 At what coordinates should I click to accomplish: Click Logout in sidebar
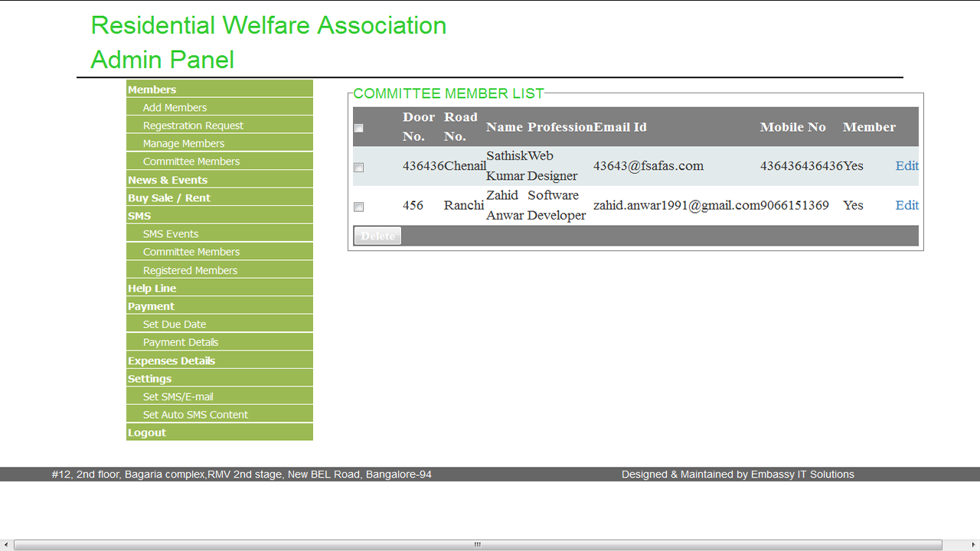[220, 432]
